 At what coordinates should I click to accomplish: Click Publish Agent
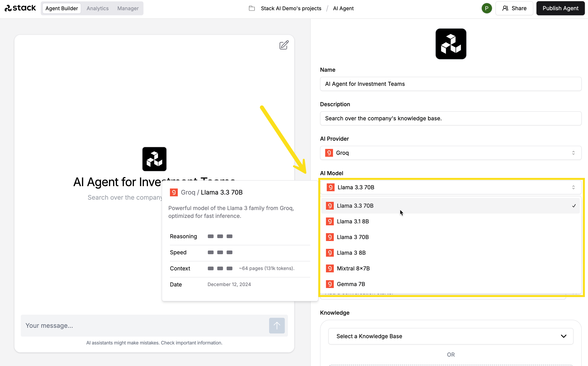560,8
